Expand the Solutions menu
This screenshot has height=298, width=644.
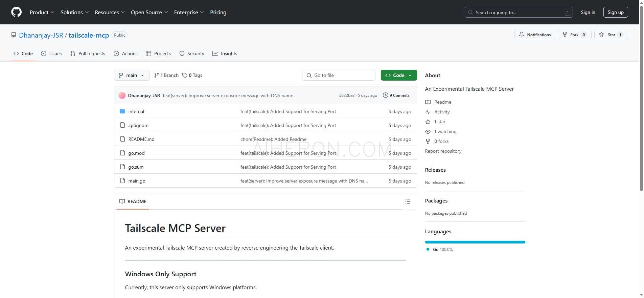75,12
